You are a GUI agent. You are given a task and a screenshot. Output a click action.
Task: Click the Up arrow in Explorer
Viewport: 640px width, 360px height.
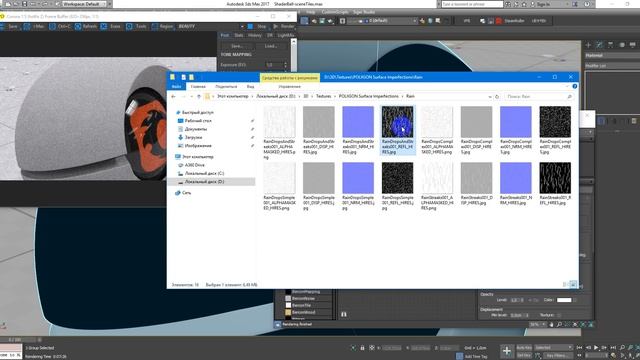(199, 97)
